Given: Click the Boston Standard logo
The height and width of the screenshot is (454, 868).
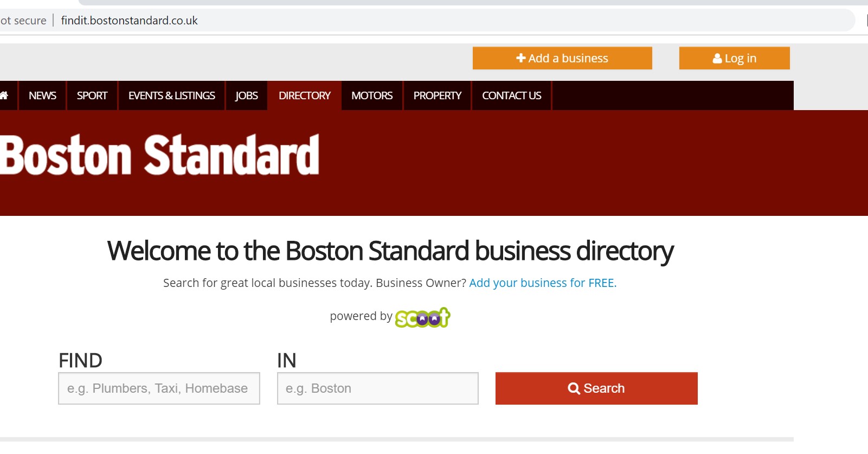Looking at the screenshot, I should (160, 155).
